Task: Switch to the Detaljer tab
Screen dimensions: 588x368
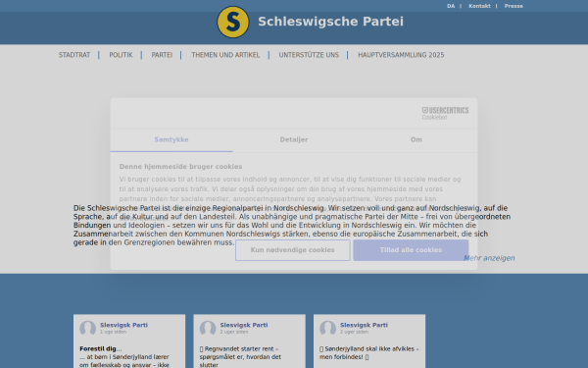Action: coord(294,139)
